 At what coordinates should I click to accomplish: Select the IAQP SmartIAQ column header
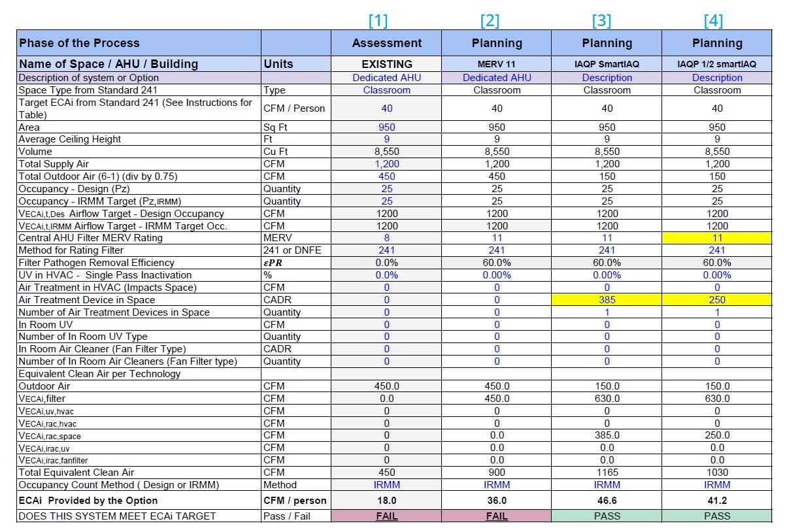tap(607, 64)
